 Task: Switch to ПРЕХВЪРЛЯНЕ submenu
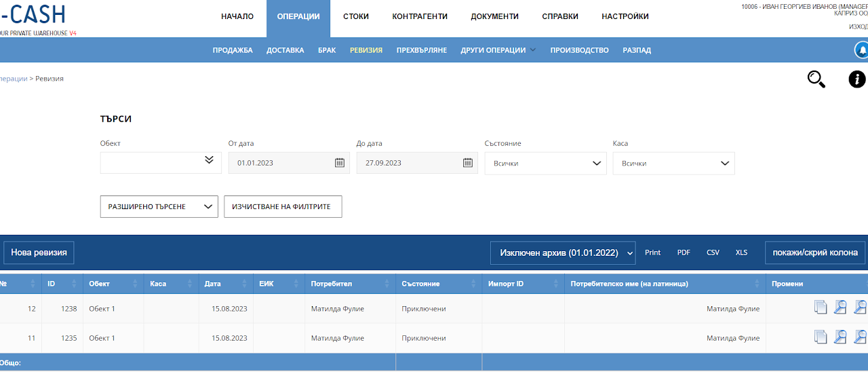tap(422, 50)
